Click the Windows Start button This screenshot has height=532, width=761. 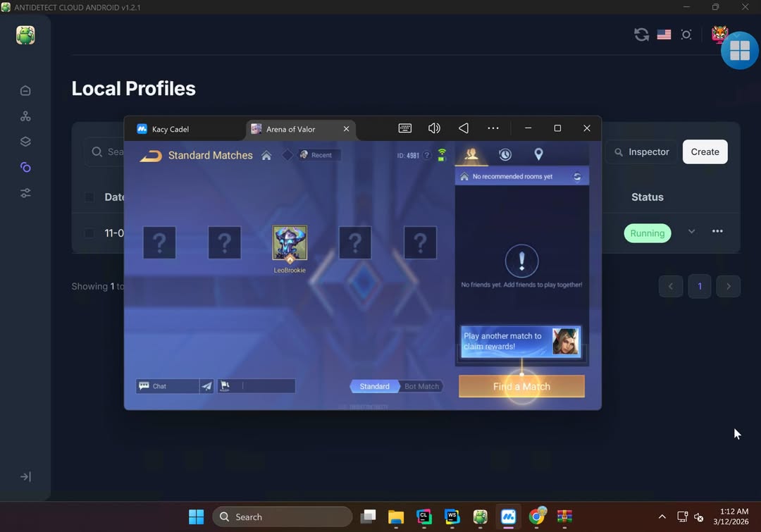pos(196,517)
